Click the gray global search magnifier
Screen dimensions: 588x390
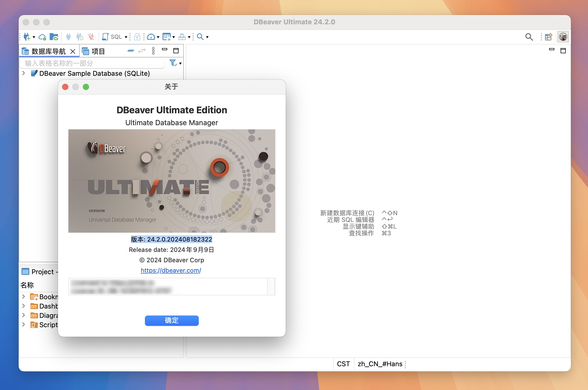click(x=529, y=37)
